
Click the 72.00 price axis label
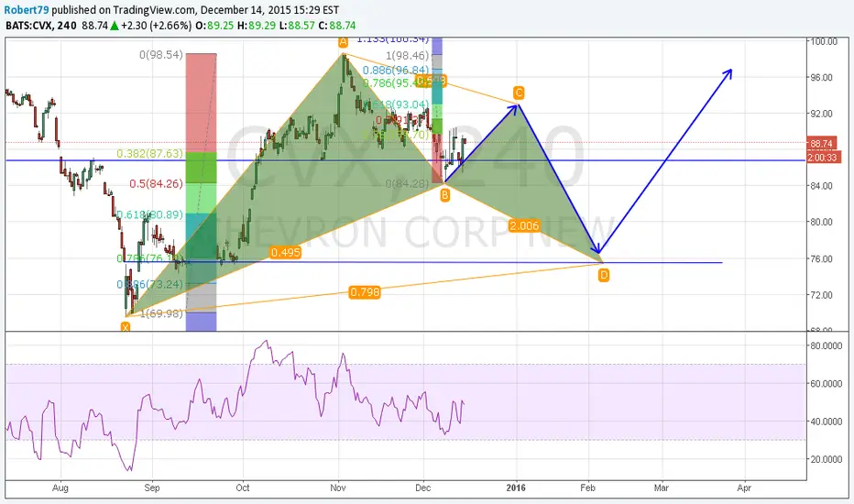point(821,295)
